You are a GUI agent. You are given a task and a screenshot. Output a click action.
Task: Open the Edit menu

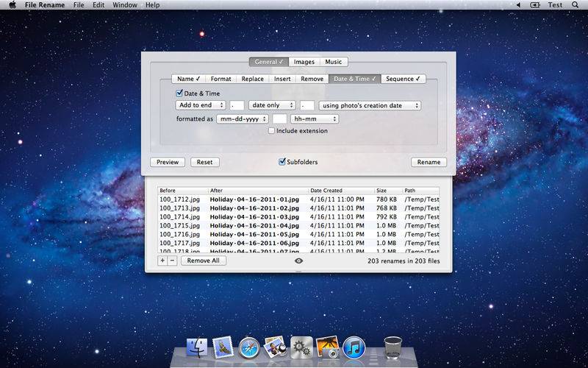click(98, 5)
